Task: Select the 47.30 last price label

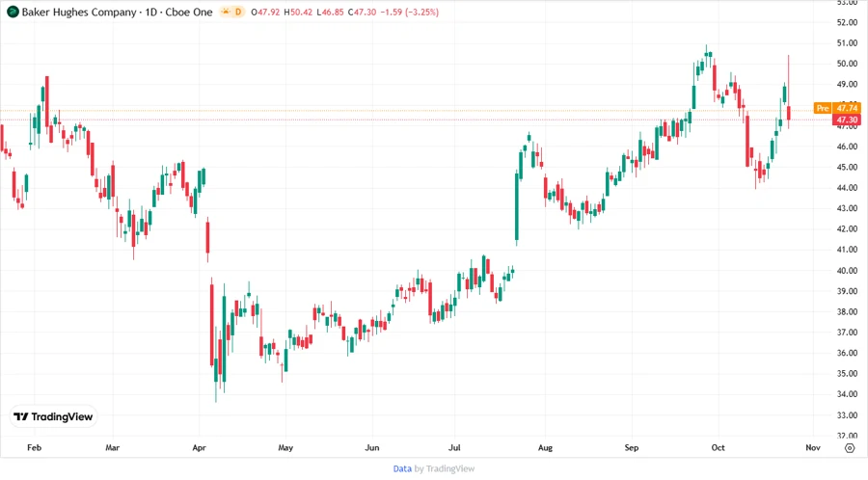Action: point(847,120)
